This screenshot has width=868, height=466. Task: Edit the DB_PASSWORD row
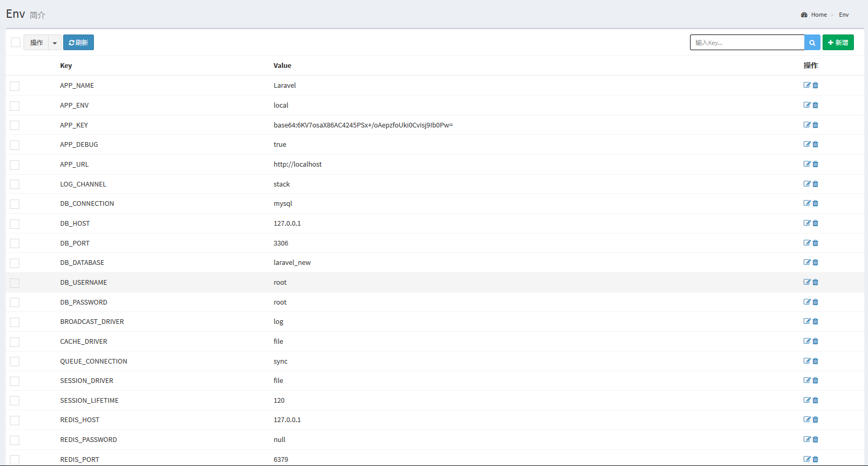pyautogui.click(x=807, y=302)
